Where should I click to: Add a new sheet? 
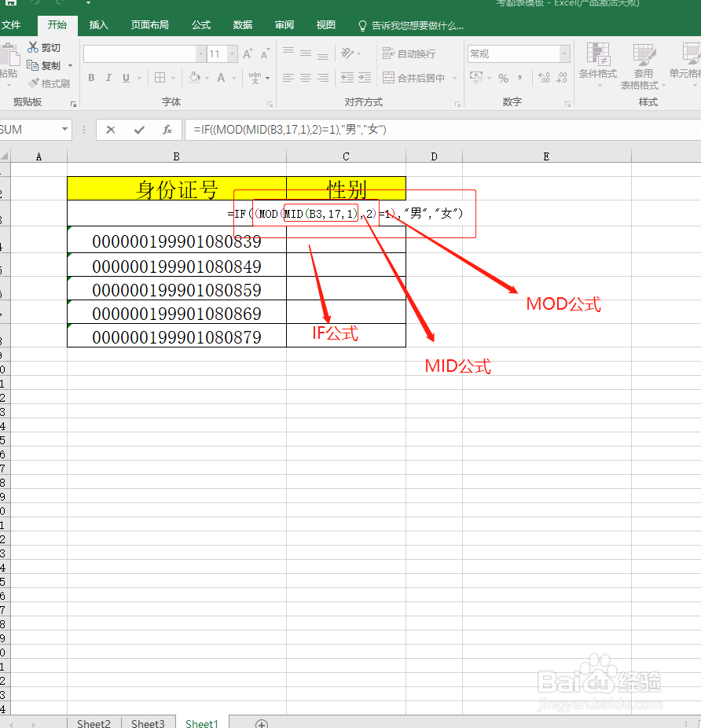[x=262, y=723]
